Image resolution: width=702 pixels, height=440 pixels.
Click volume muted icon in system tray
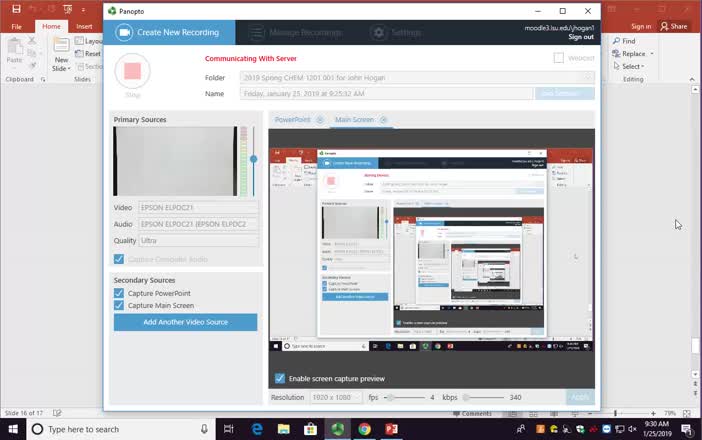click(632, 429)
